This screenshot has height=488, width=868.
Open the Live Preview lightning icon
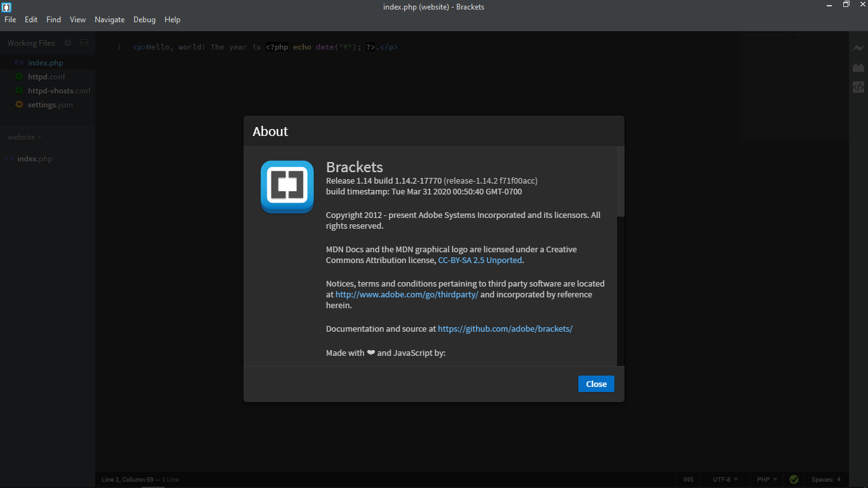point(858,48)
